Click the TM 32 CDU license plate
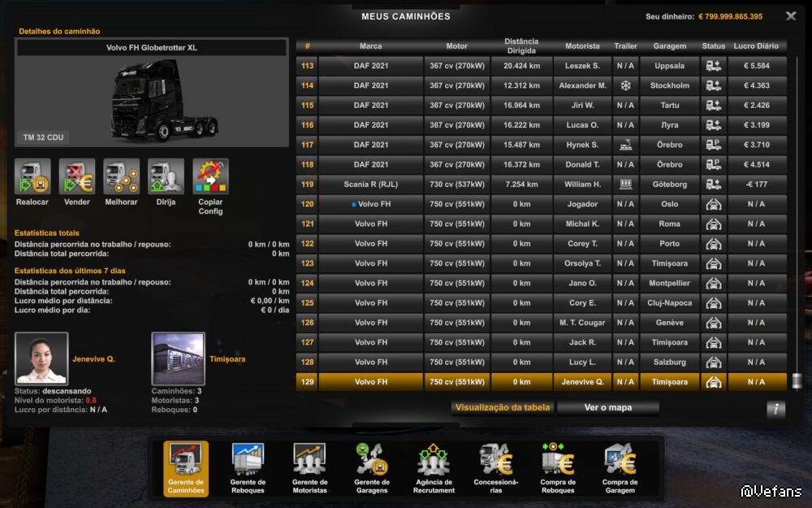Viewport: 812px width, 508px height. point(44,137)
